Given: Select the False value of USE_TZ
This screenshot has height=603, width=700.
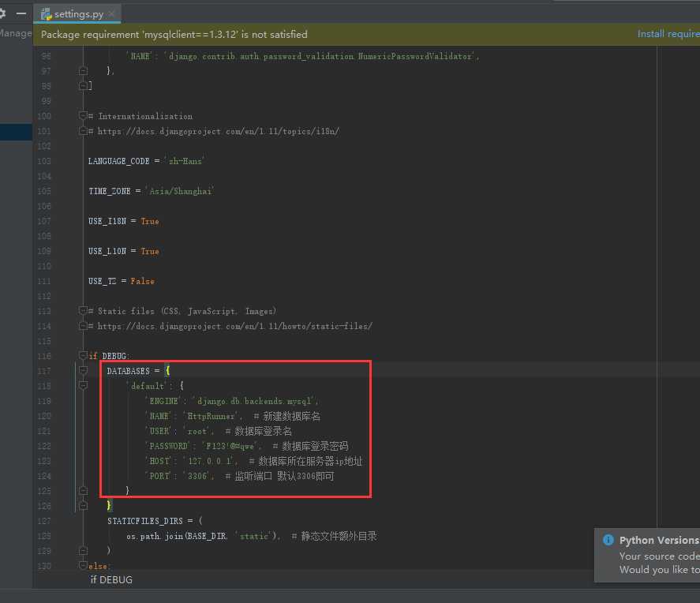Looking at the screenshot, I should tap(142, 281).
